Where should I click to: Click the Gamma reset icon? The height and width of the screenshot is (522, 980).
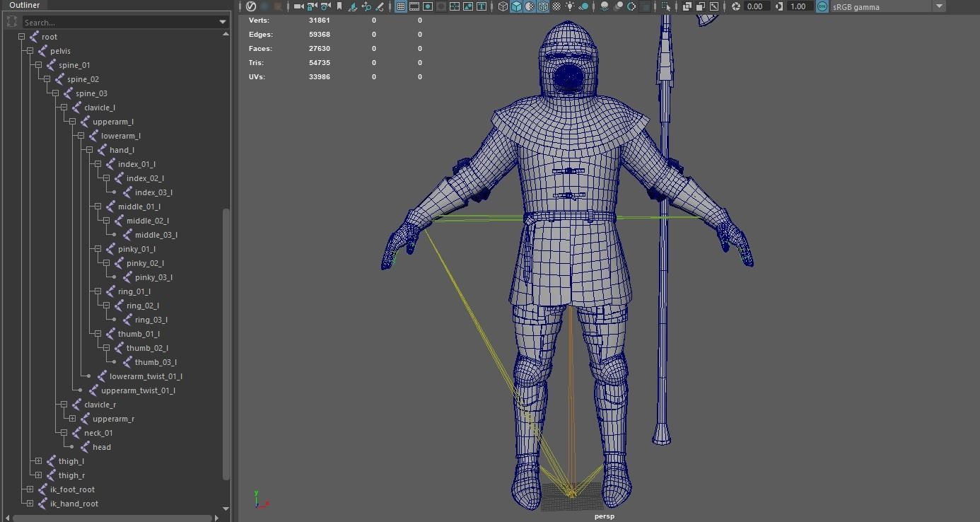(778, 6)
